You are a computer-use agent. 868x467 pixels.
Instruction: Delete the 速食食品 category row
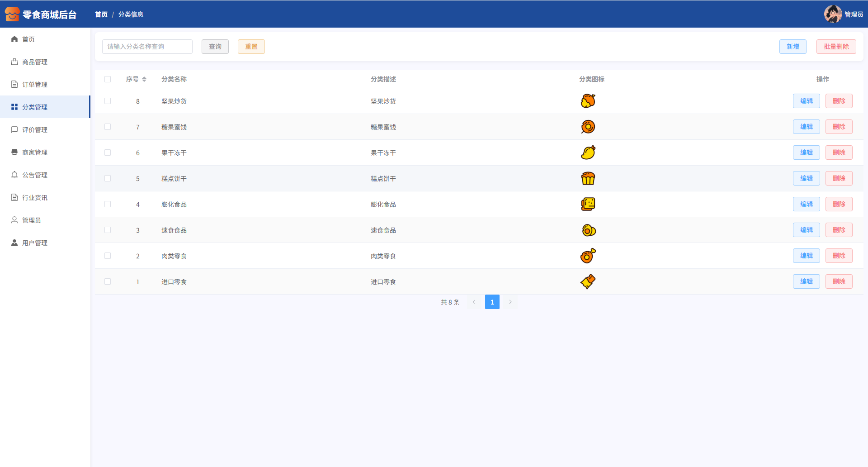tap(839, 230)
